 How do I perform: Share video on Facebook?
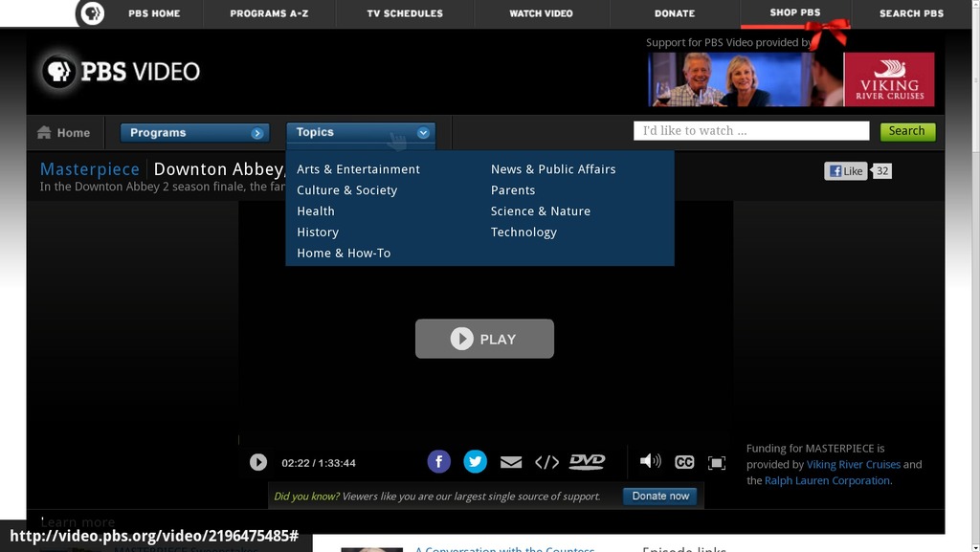tap(438, 461)
